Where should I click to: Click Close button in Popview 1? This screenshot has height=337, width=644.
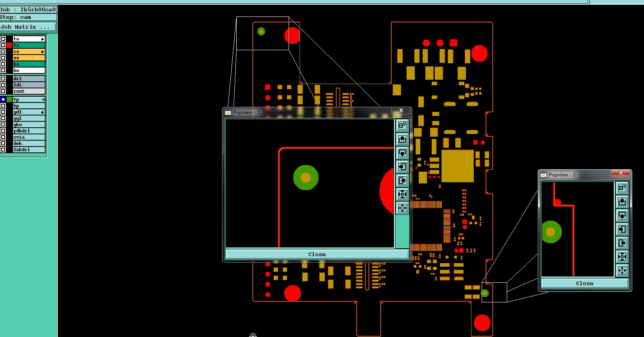[317, 254]
